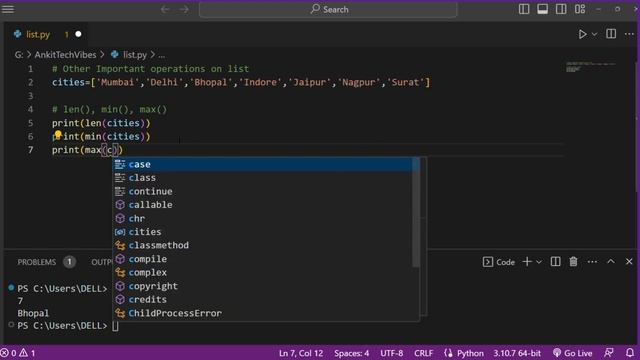
Task: Toggle the secondary side bar layout icon
Action: (561, 9)
